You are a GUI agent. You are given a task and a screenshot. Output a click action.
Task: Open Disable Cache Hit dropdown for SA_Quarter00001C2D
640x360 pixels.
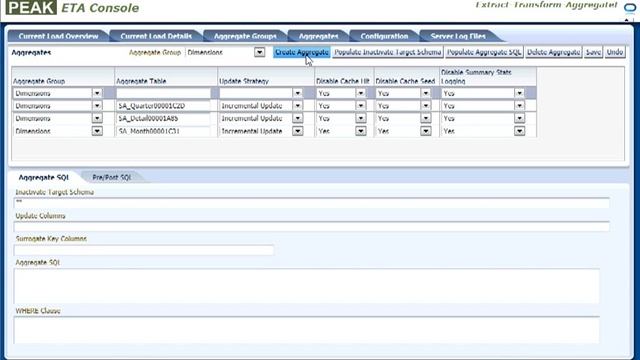[x=360, y=106]
